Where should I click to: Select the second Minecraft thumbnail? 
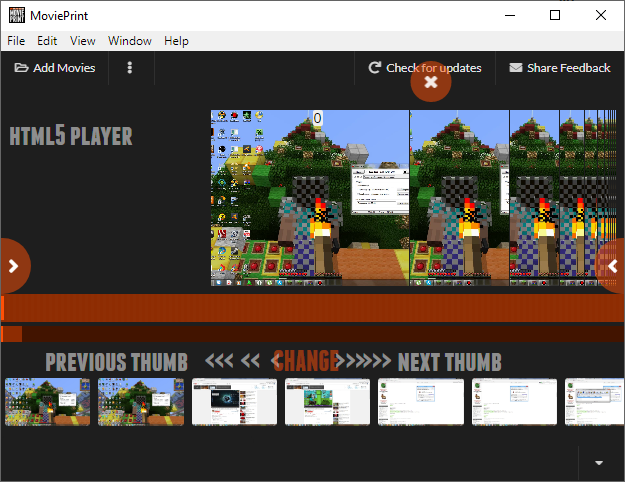[x=141, y=402]
